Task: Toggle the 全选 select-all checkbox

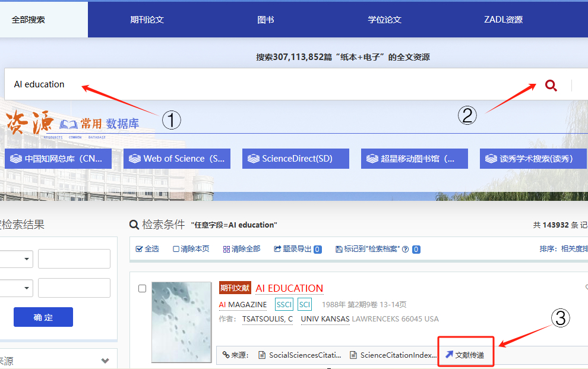Action: pos(139,250)
